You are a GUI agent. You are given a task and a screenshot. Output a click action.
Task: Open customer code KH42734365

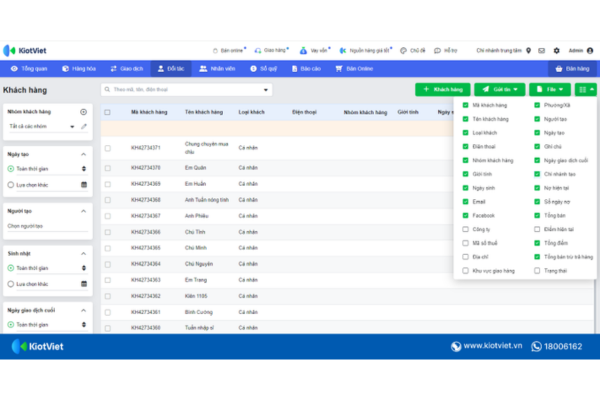coord(145,248)
